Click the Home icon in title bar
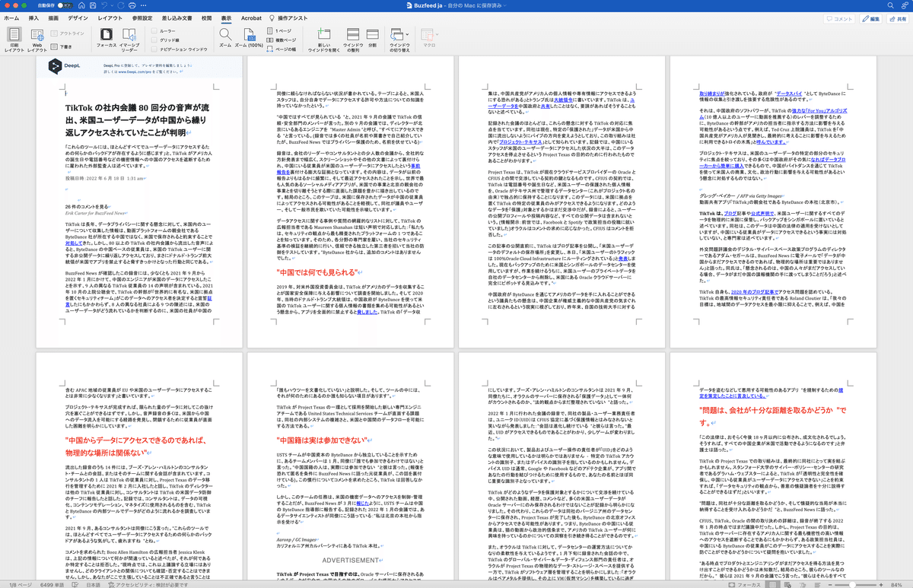 81,5
